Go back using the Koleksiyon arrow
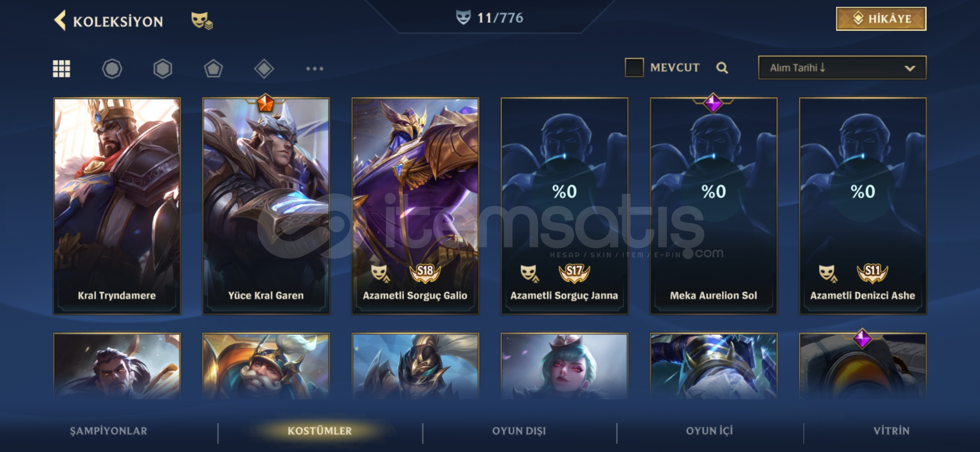 click(60, 21)
